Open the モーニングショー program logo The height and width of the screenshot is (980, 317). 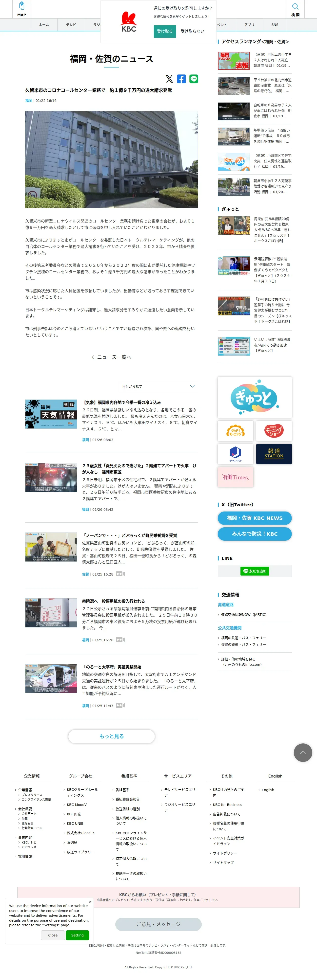274,431
